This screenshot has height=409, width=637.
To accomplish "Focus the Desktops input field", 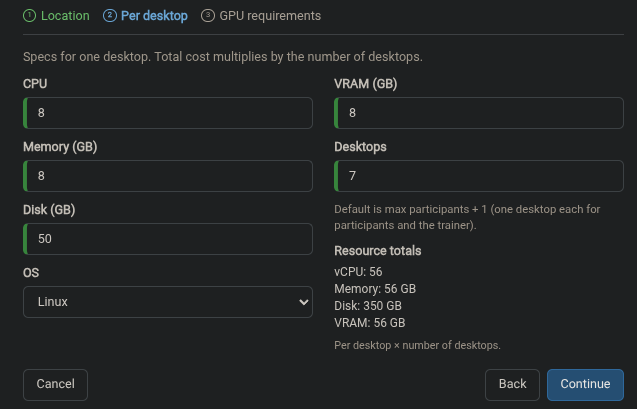I will tap(479, 176).
